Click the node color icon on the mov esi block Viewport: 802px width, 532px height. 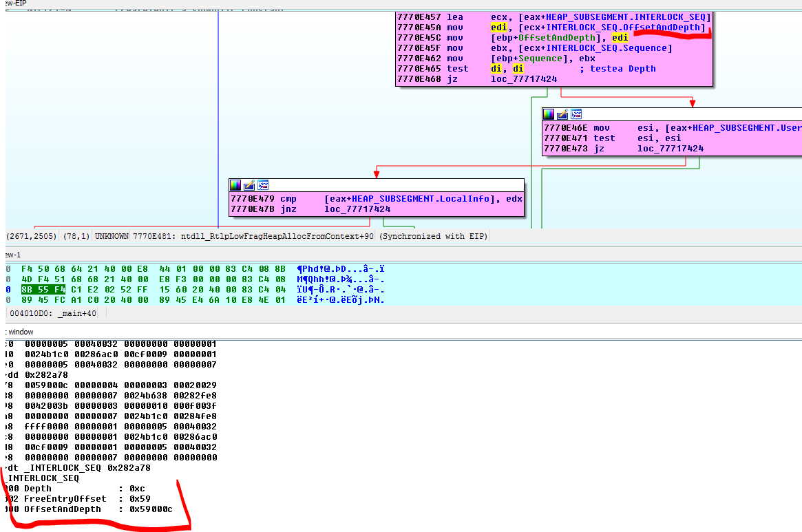549,114
